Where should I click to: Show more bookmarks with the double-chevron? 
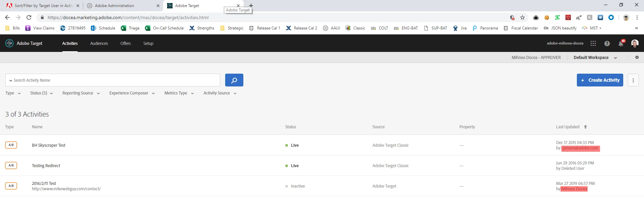point(636,28)
